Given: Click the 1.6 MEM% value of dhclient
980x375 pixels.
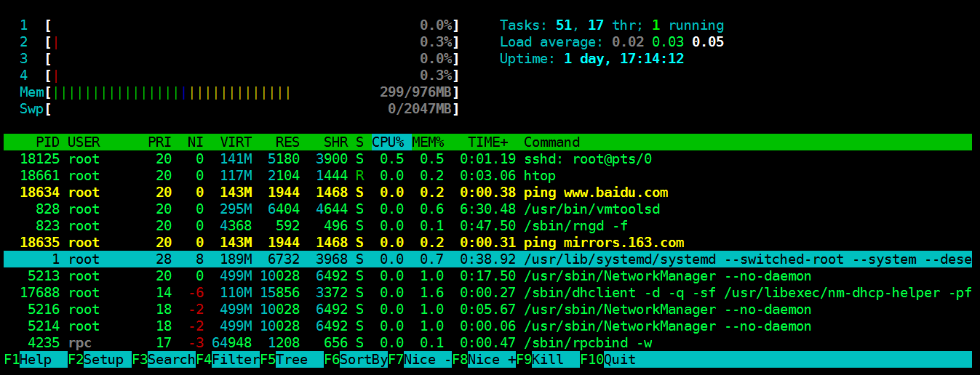Looking at the screenshot, I should [432, 293].
